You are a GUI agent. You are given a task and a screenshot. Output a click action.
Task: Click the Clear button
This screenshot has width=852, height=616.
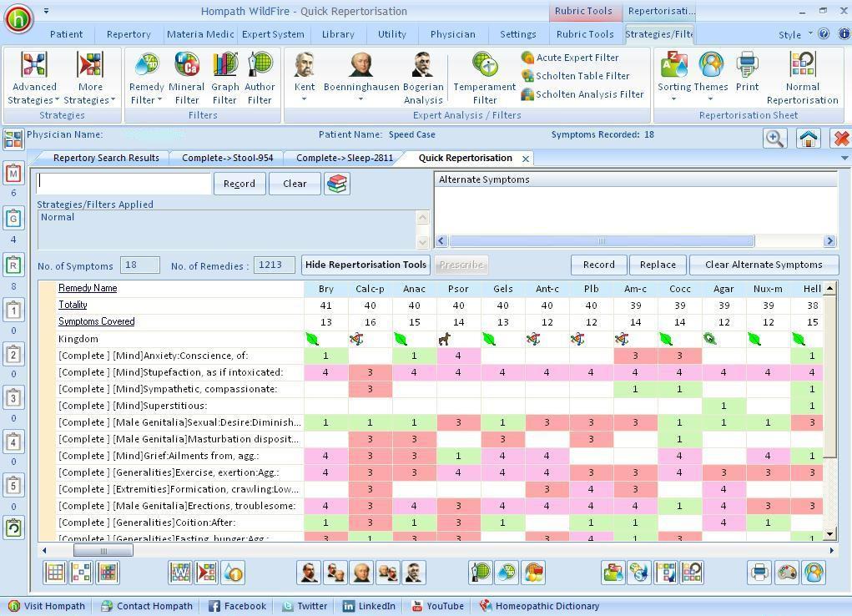point(295,184)
